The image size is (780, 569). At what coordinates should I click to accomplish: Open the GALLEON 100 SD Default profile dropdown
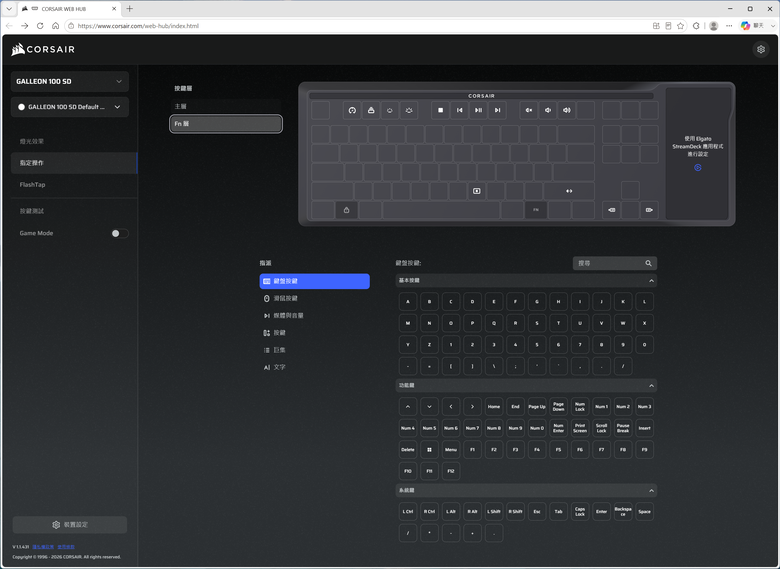coord(70,107)
